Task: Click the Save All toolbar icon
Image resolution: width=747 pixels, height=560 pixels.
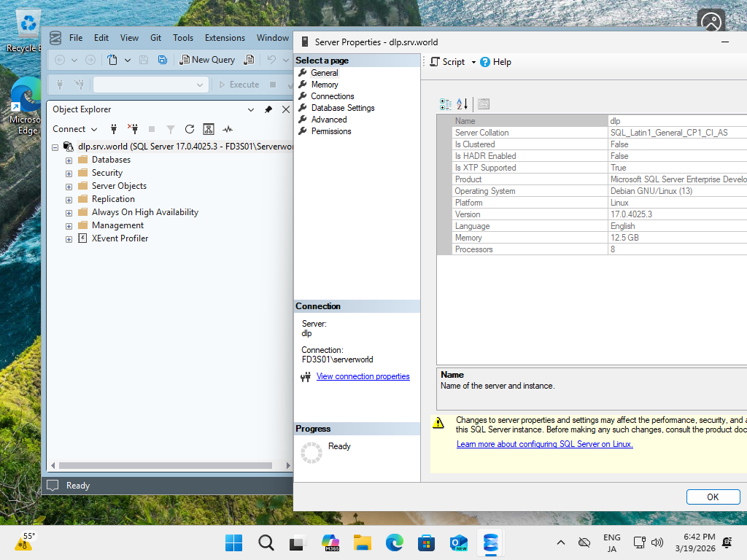Action: pyautogui.click(x=163, y=60)
